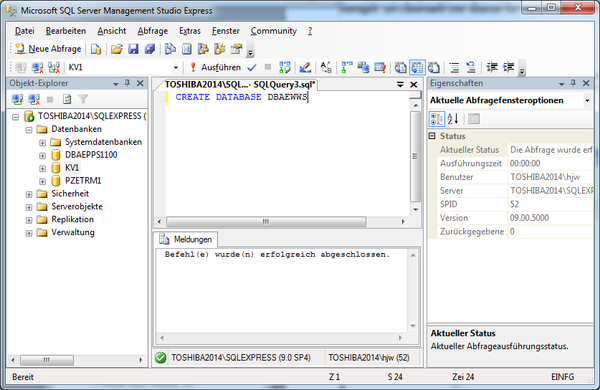The width and height of the screenshot is (600, 390).
Task: Open file with the folder icon
Action: tap(117, 49)
